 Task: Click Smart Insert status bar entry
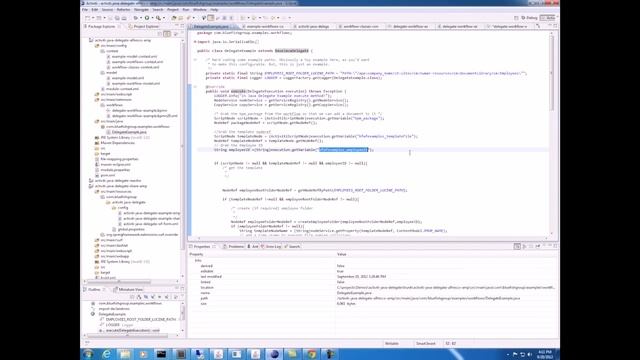(x=426, y=344)
